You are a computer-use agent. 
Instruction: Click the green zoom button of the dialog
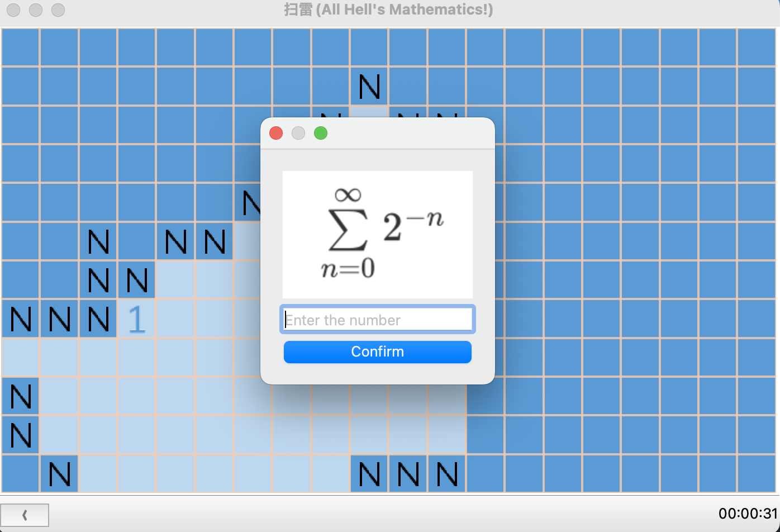[321, 133]
